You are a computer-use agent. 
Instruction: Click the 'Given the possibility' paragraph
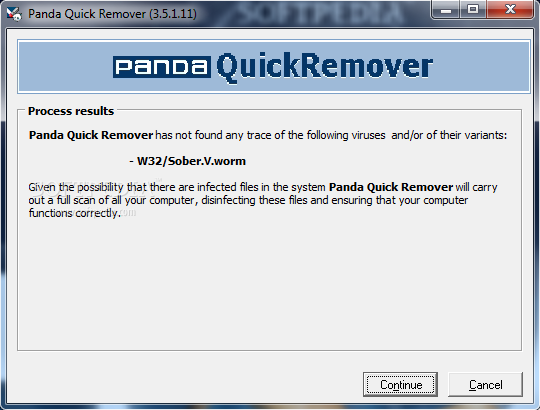coord(263,200)
